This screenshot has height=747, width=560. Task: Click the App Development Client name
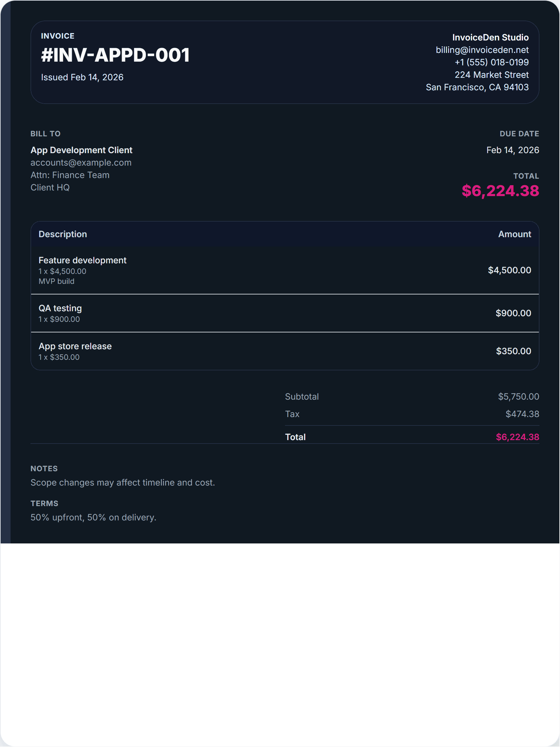pyautogui.click(x=81, y=150)
